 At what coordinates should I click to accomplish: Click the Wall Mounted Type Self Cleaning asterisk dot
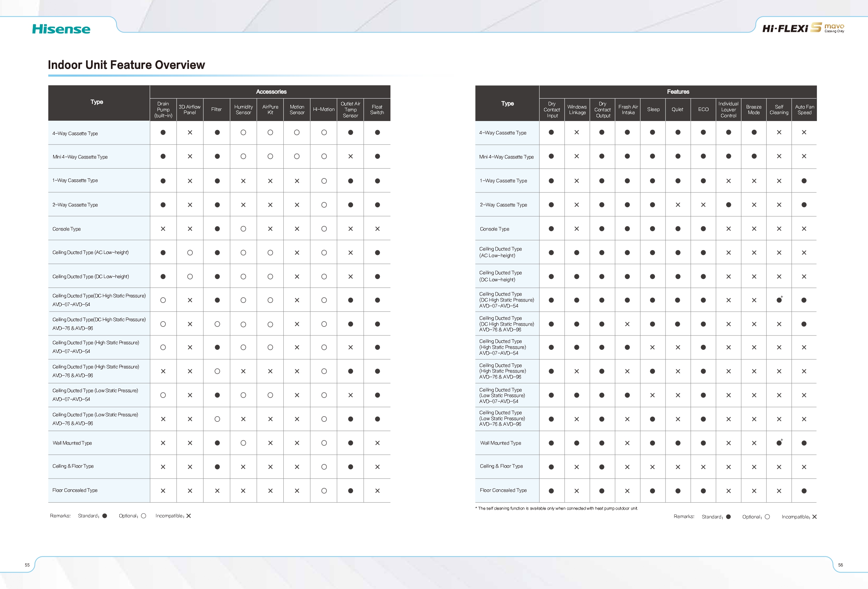tap(779, 443)
